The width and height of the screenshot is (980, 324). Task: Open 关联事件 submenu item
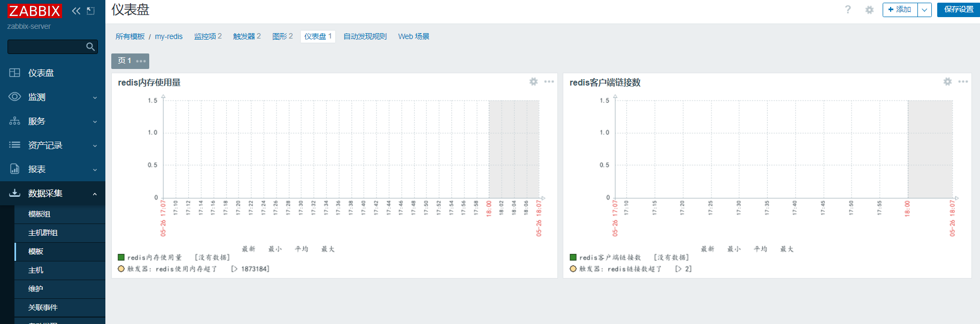pos(60,307)
